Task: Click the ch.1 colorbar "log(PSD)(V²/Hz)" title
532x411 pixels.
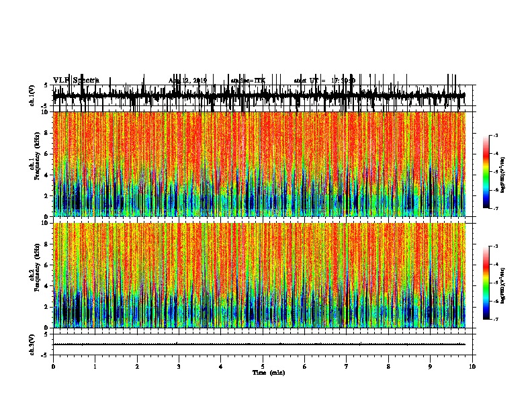Action: (x=502, y=175)
